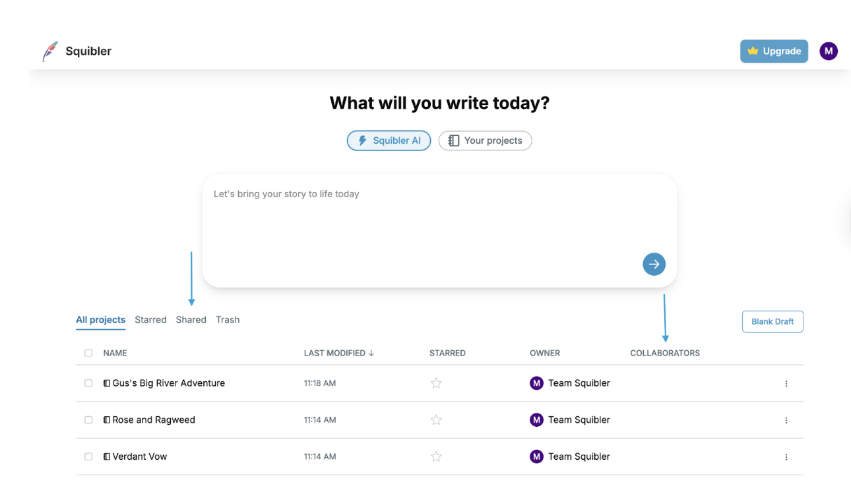Click the NAME column header
The image size is (851, 504).
[x=115, y=353]
